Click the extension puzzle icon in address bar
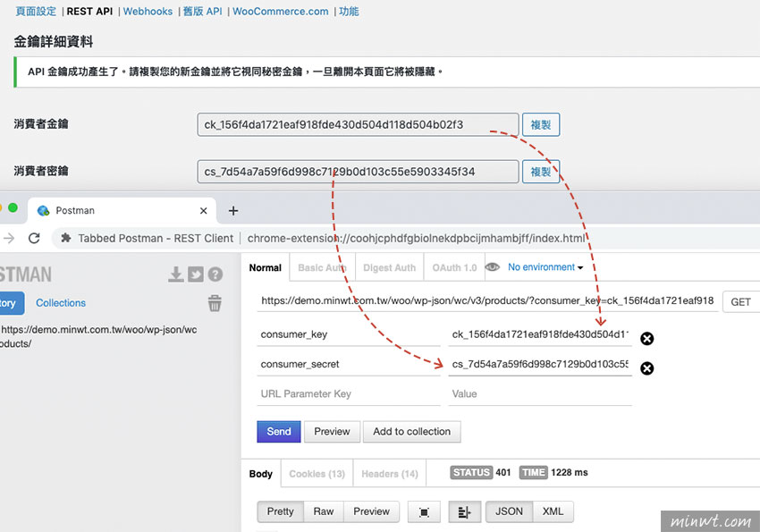The width and height of the screenshot is (760, 532). (66, 238)
